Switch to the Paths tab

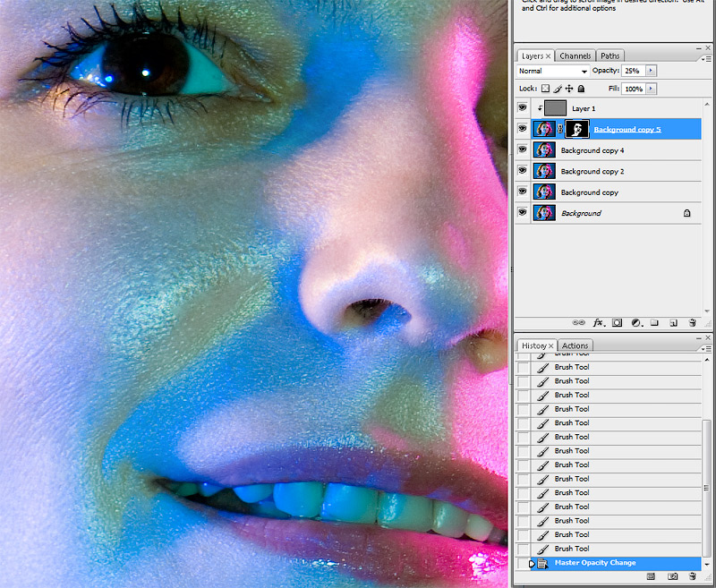pyautogui.click(x=610, y=56)
